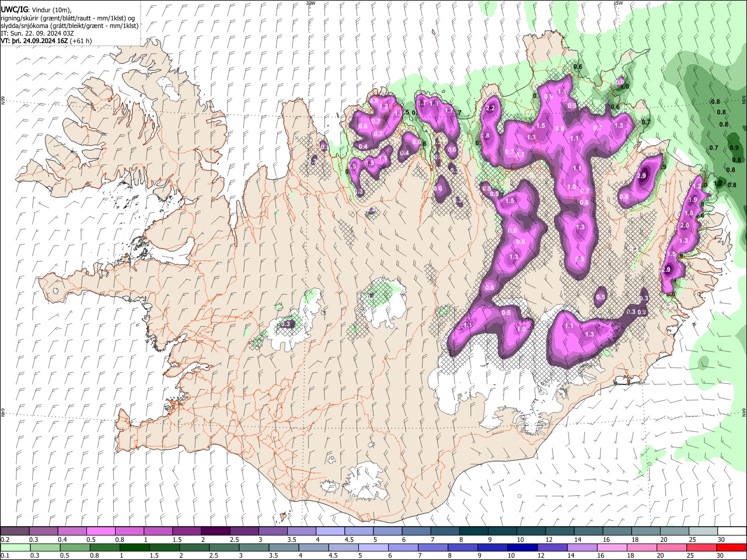The width and height of the screenshot is (747, 560).
Task: Click the dark teal snow swatch for 8–9
Action: (474, 531)
